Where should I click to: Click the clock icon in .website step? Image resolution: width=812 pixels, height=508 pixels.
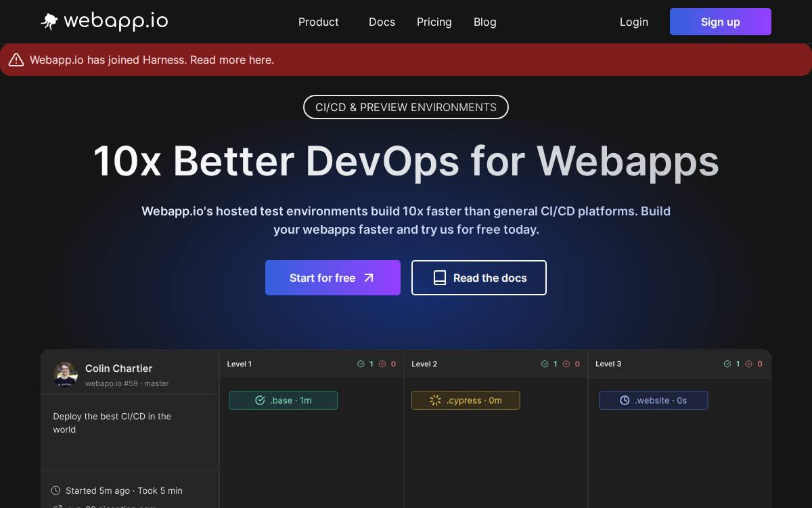(625, 400)
